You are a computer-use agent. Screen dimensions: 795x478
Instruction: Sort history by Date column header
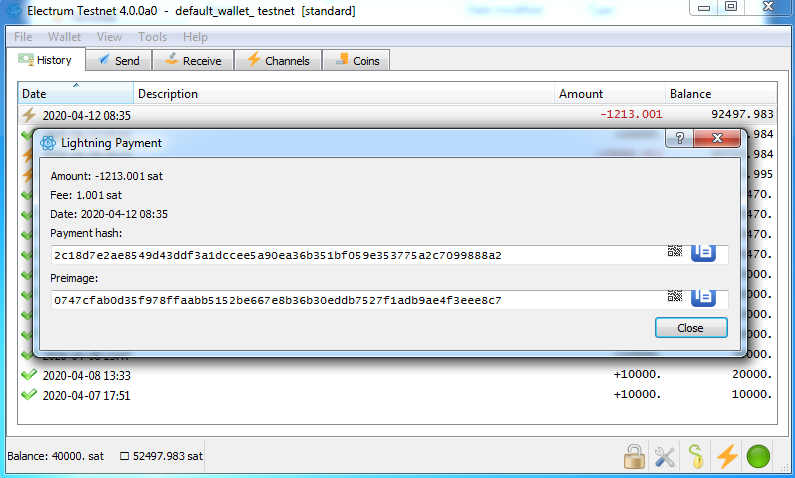(x=76, y=94)
